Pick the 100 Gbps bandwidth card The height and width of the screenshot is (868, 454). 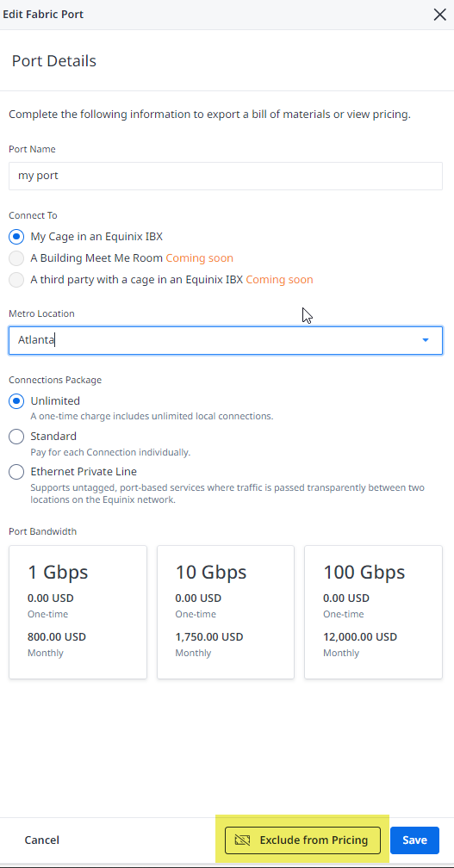373,611
